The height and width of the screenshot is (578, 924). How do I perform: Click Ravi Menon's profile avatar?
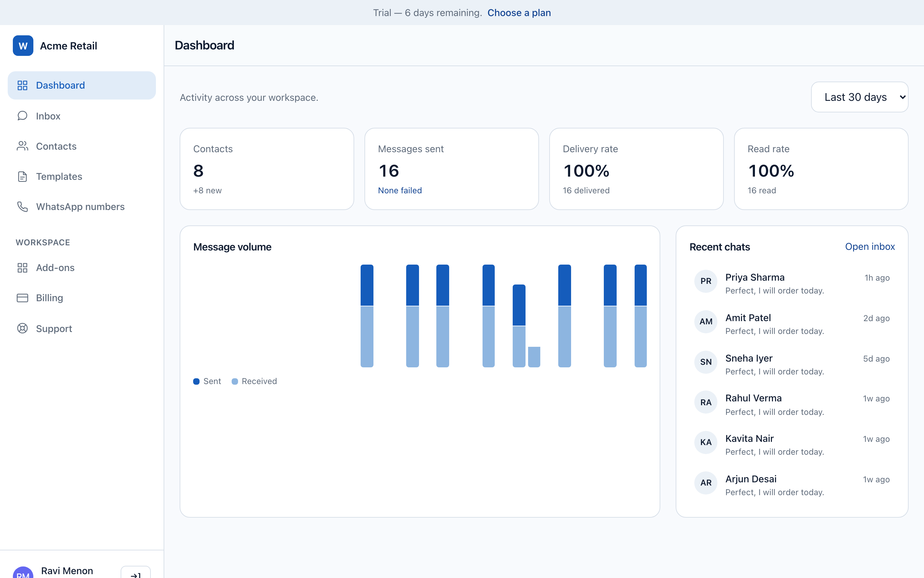(23, 573)
